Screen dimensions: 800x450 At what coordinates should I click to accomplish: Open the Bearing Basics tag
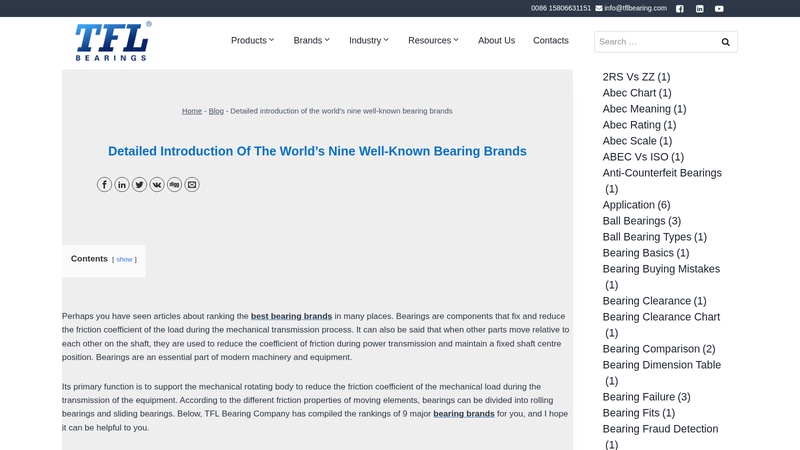click(646, 253)
